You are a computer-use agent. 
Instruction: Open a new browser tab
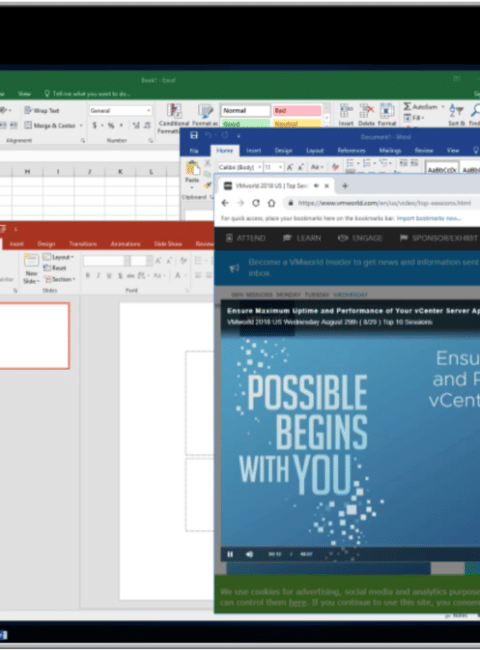345,186
